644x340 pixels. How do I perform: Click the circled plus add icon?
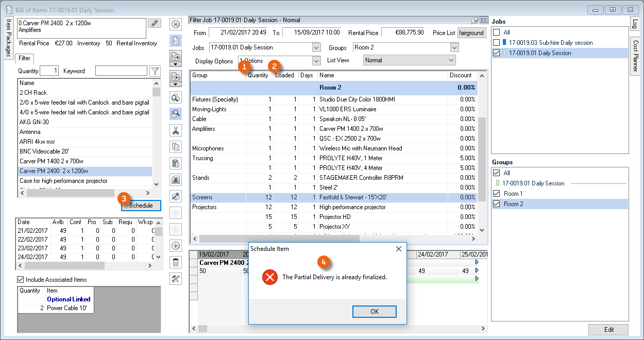pos(176,246)
